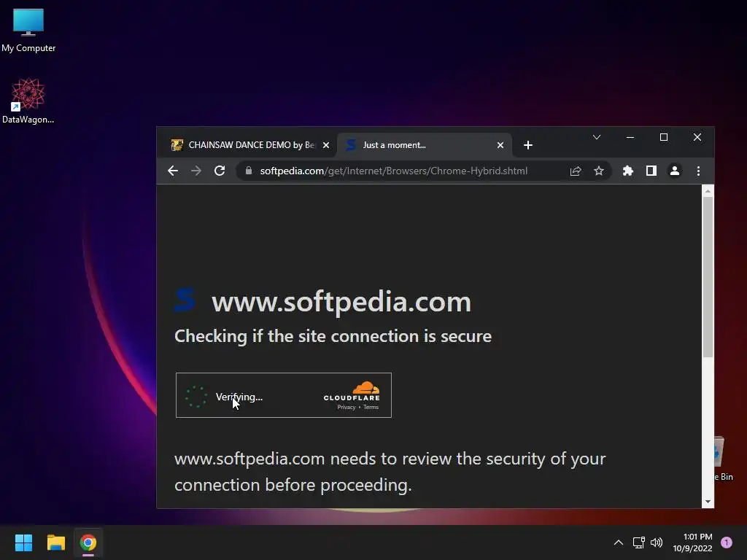The image size is (747, 560).
Task: Go back to the previous page
Action: (x=173, y=171)
